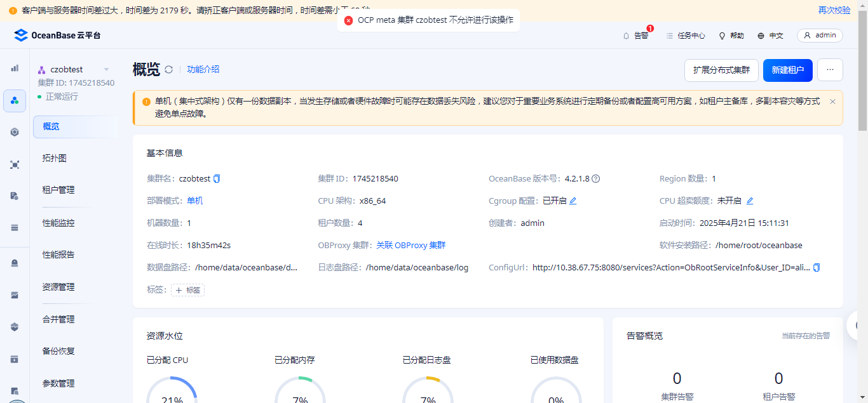Open the archive box icon in left rail

point(15,359)
